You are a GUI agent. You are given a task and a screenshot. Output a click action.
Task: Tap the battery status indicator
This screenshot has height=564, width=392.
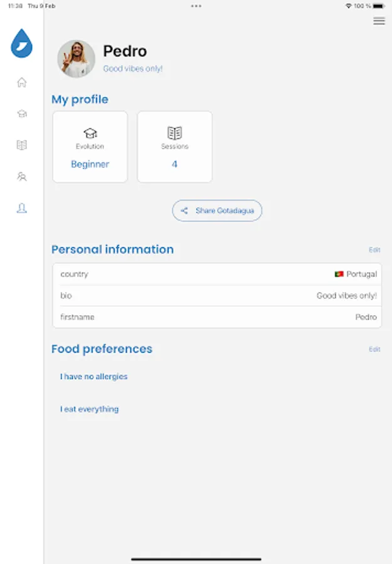point(380,6)
